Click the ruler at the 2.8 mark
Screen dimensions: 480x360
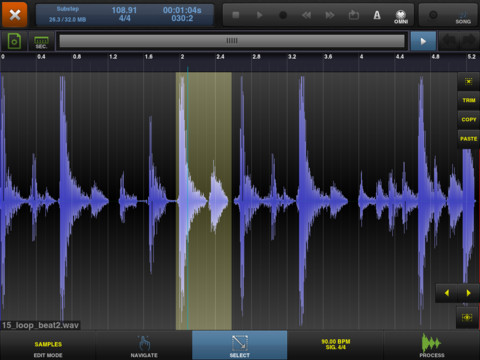[x=256, y=57]
